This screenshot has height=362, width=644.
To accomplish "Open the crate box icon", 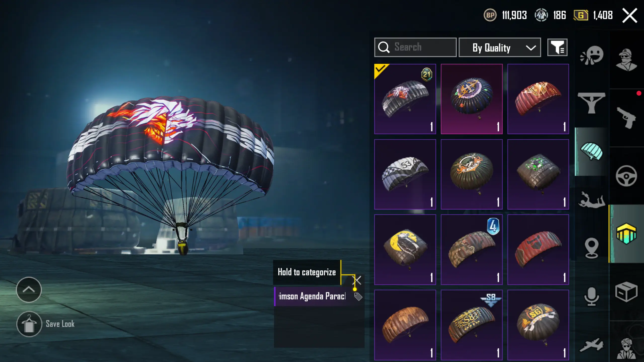I will 626,292.
